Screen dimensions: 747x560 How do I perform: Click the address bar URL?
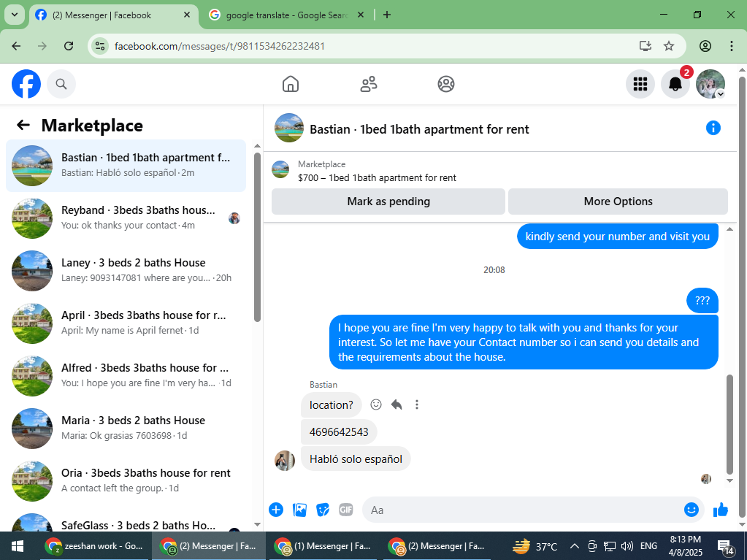(220, 46)
